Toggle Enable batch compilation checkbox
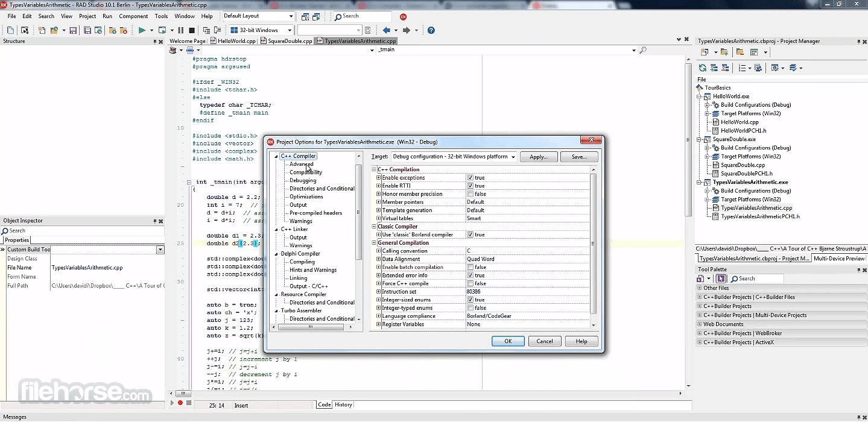This screenshot has width=868, height=422. click(470, 267)
